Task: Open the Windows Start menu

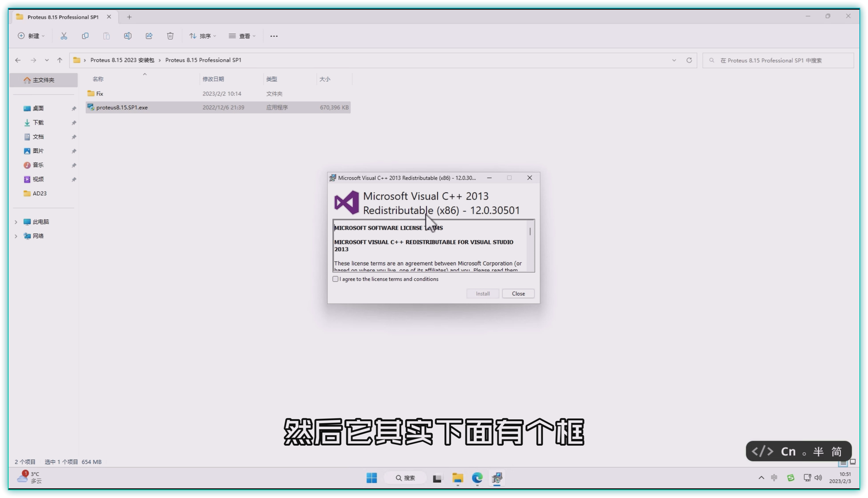Action: (x=372, y=478)
